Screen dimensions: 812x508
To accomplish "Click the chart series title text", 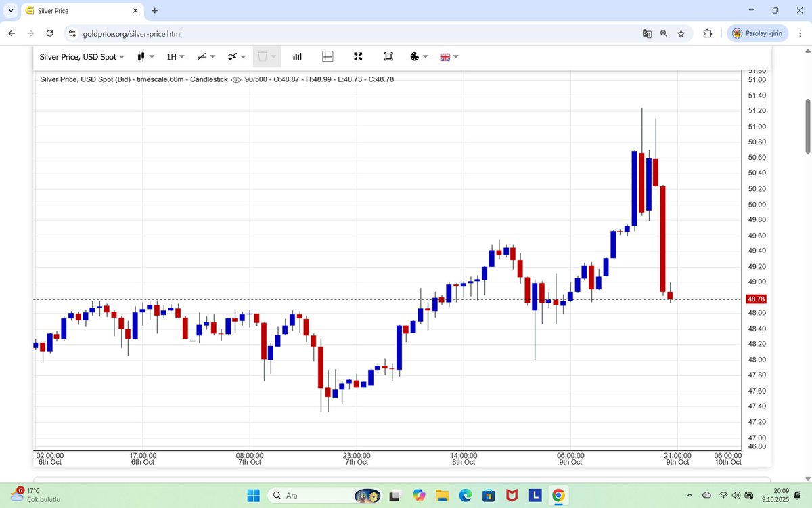I will pos(134,79).
